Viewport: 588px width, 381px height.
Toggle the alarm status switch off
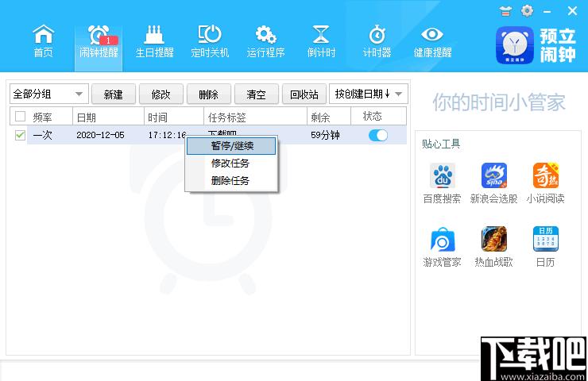click(x=378, y=135)
